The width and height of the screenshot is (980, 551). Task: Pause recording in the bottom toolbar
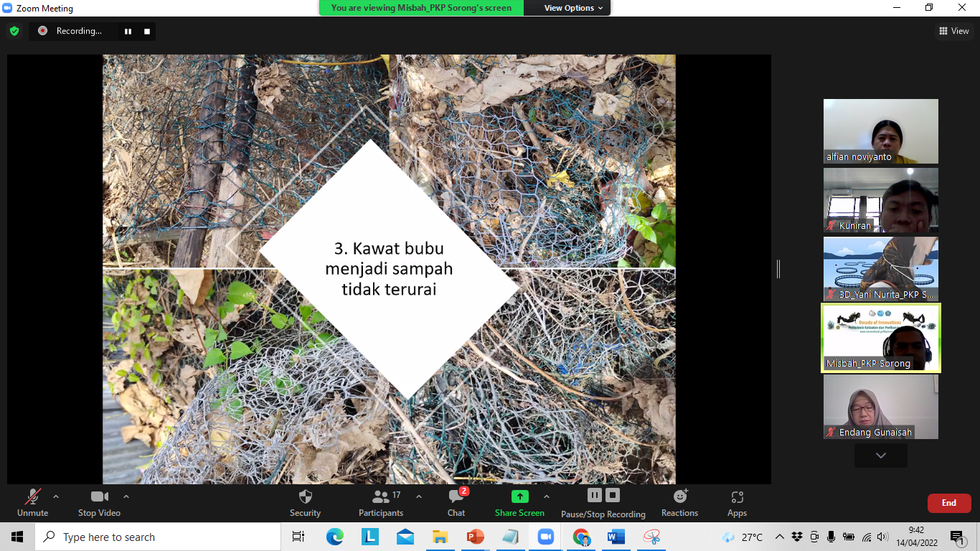(x=594, y=495)
